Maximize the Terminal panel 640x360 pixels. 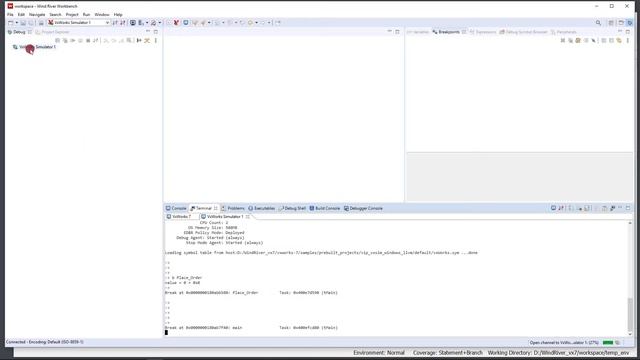[x=628, y=208]
